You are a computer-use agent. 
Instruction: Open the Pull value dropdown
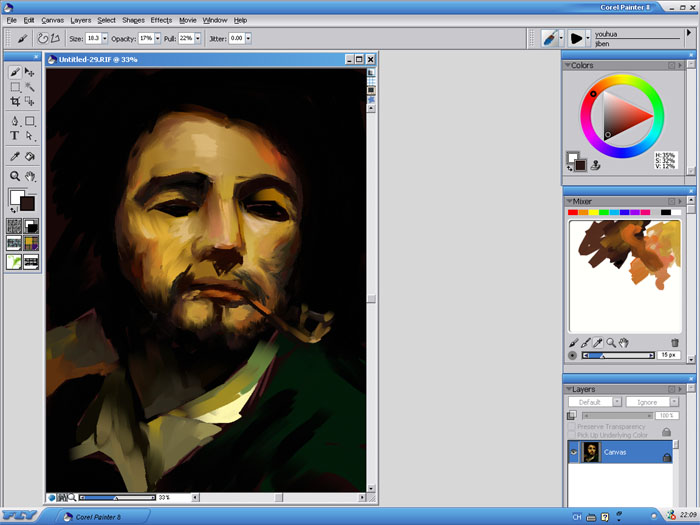pyautogui.click(x=197, y=38)
